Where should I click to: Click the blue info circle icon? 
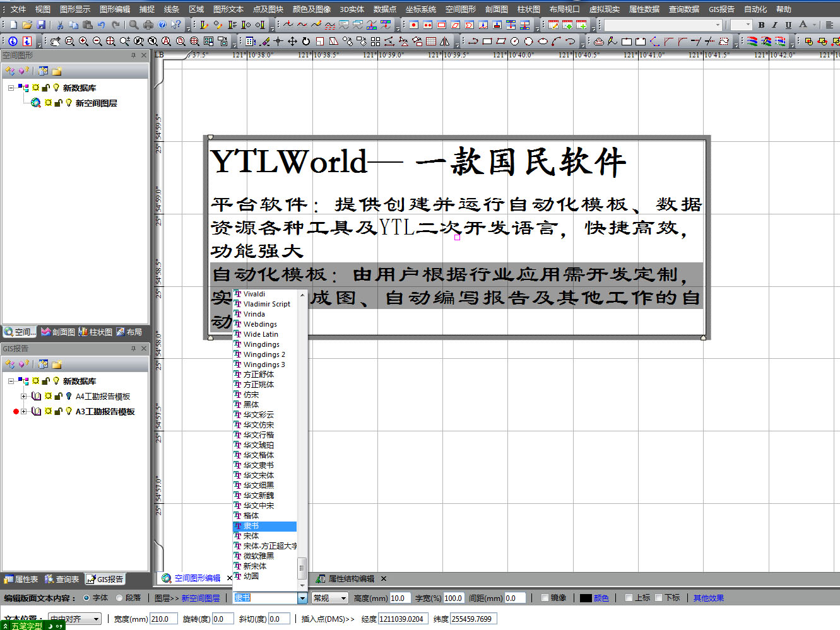[13, 41]
